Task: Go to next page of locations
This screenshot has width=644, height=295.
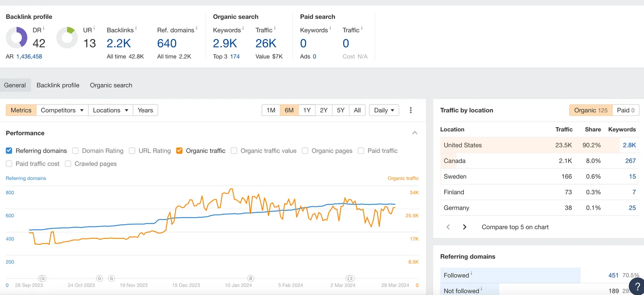Action: click(465, 227)
